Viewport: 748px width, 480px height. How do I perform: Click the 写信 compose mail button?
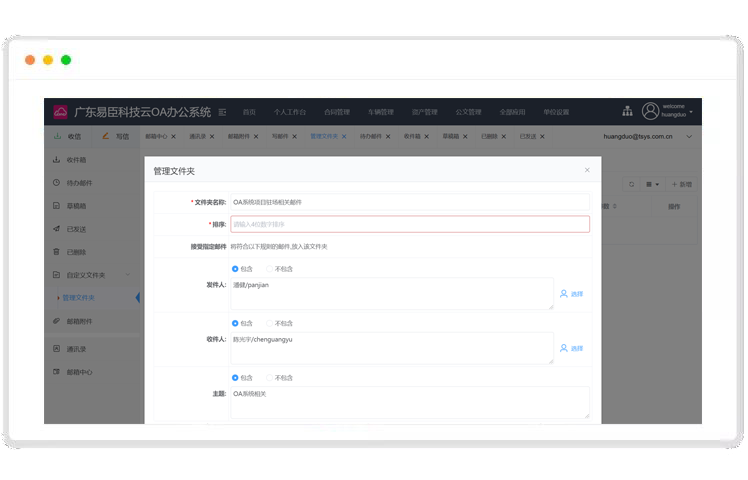click(115, 136)
